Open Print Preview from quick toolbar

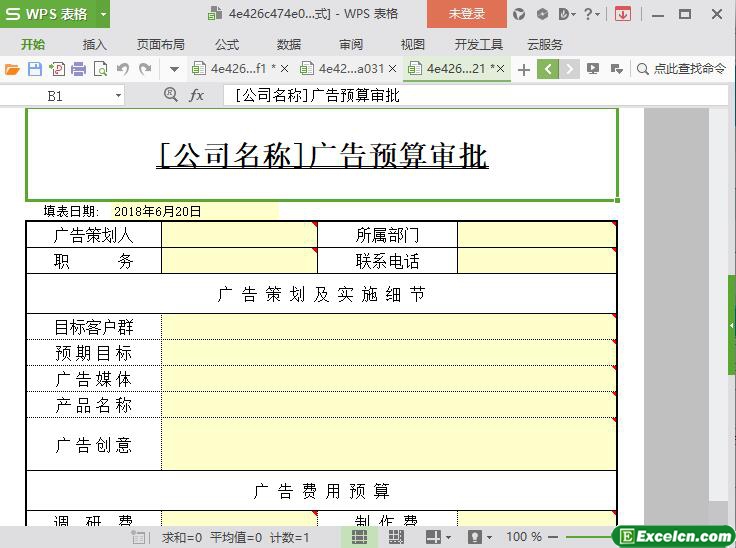tap(100, 69)
